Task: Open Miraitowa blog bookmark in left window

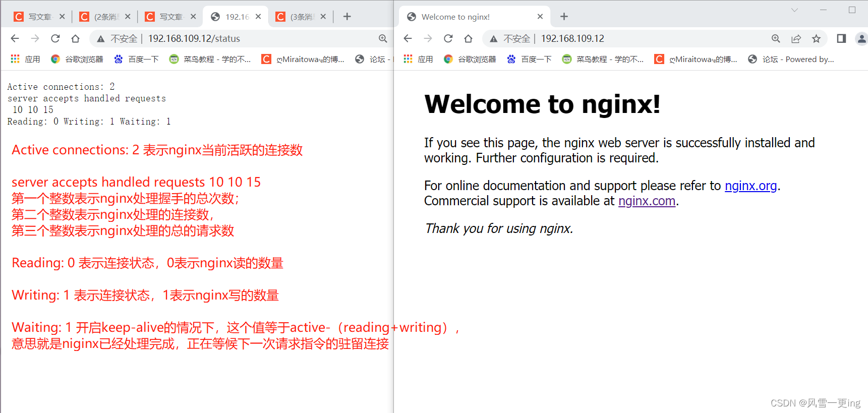Action: coord(303,59)
